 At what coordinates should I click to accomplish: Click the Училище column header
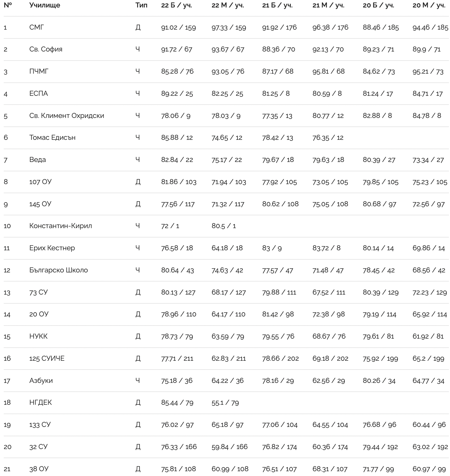(45, 5)
